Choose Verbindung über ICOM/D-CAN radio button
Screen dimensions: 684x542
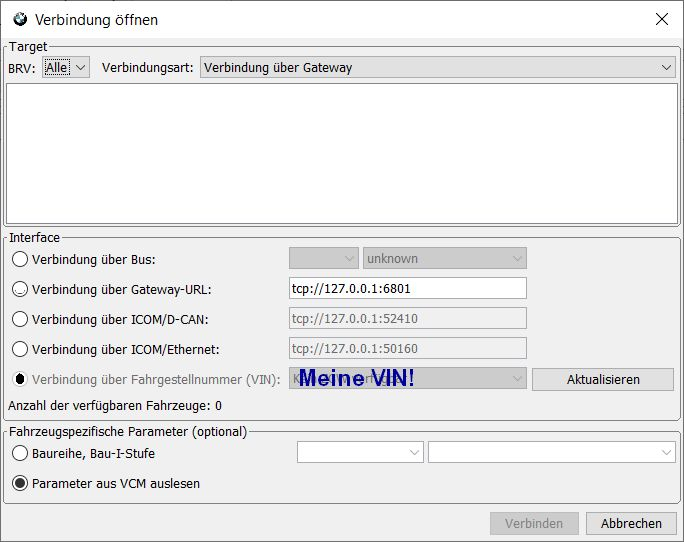point(20,319)
